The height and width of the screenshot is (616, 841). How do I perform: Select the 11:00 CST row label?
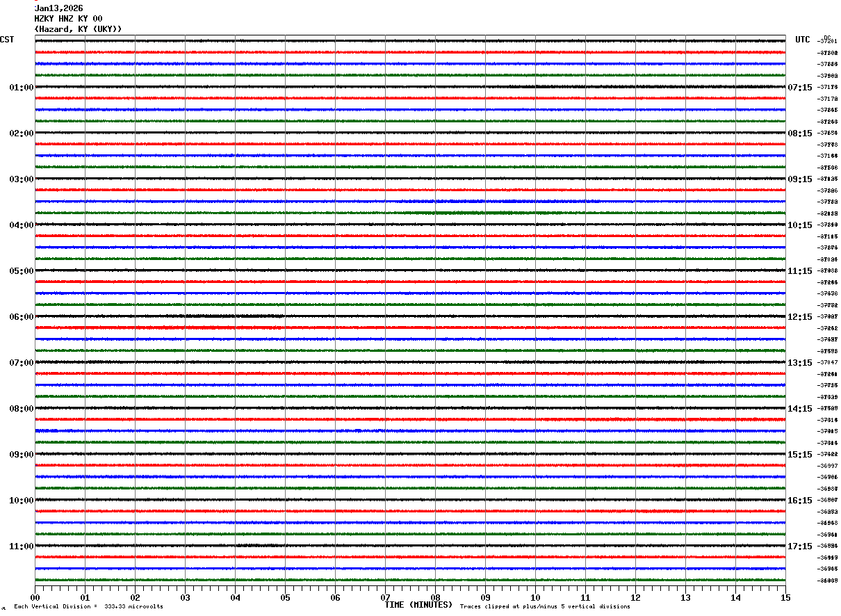tap(22, 546)
